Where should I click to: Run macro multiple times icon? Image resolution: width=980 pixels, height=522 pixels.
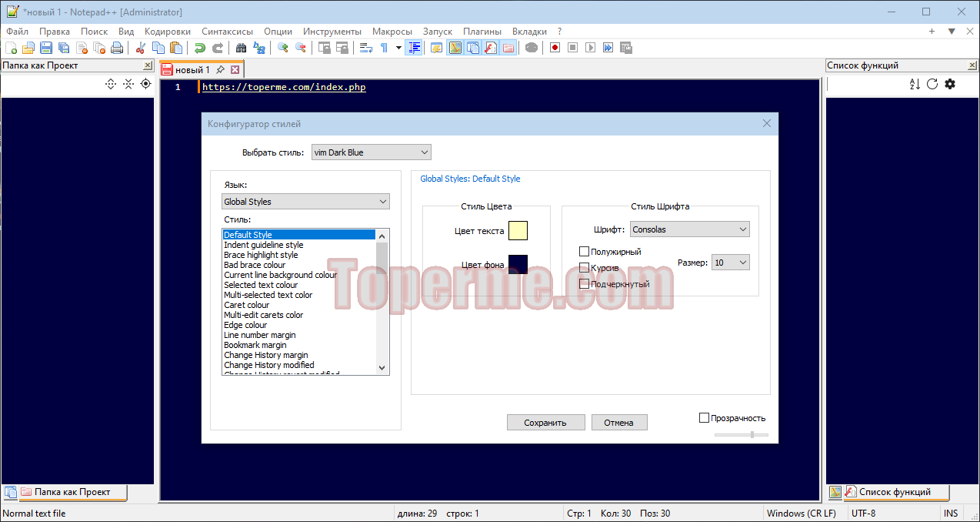608,48
